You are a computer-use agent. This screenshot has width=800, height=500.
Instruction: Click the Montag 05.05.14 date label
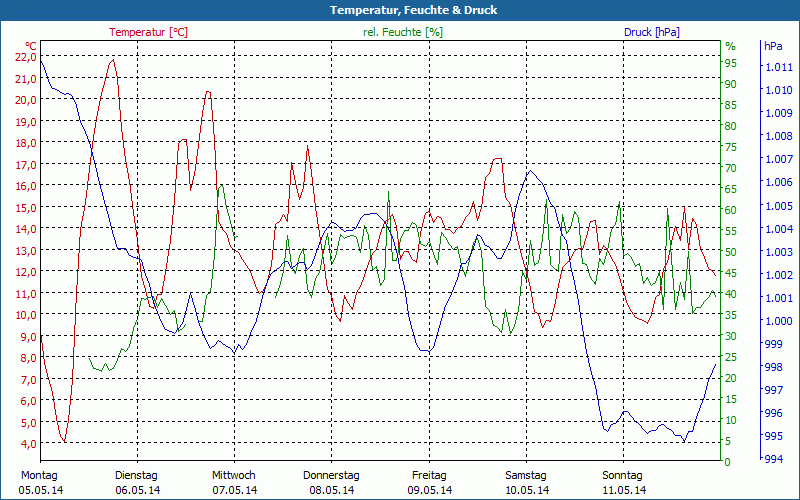[40, 482]
